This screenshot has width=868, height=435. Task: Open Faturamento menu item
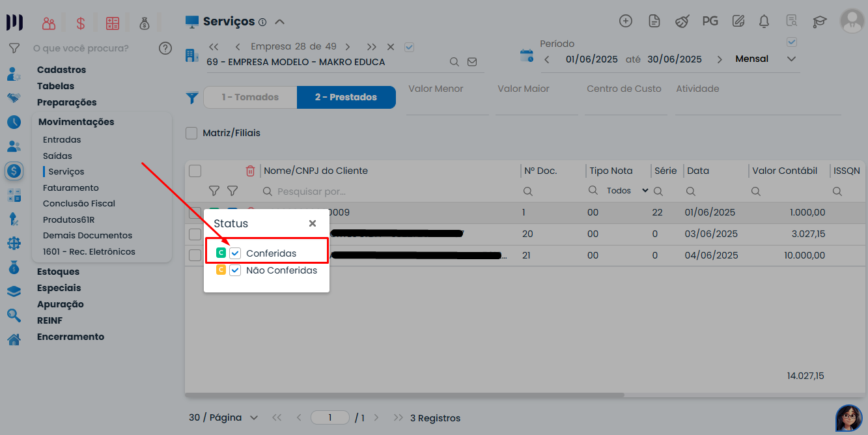pyautogui.click(x=71, y=188)
